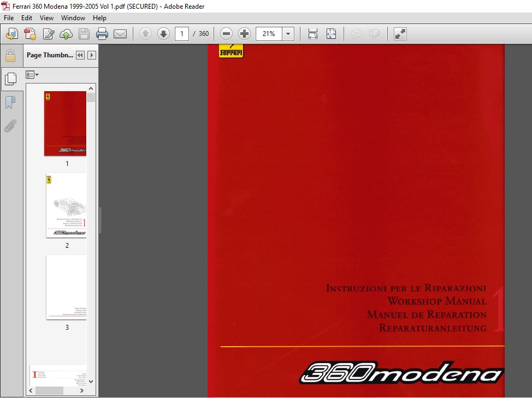The image size is (532, 398).
Task: Click the thumbnail pane scroll right arrow
Action: tap(82, 390)
